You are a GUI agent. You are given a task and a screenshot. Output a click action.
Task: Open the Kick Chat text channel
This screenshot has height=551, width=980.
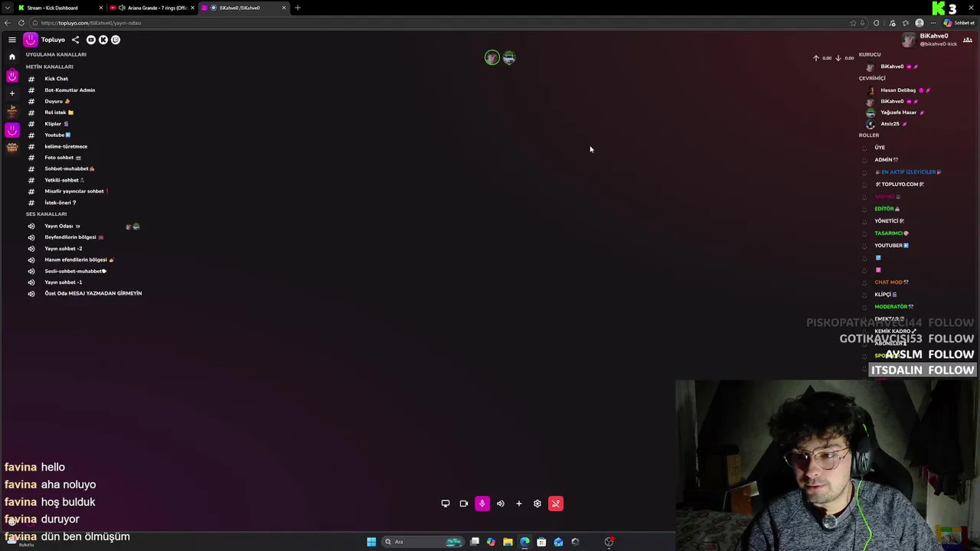click(x=56, y=79)
